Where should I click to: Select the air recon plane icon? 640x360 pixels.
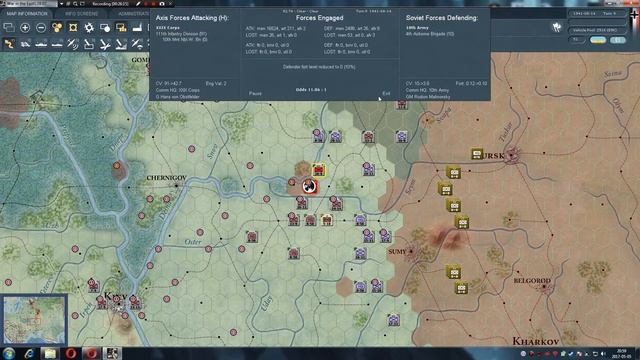(73, 44)
